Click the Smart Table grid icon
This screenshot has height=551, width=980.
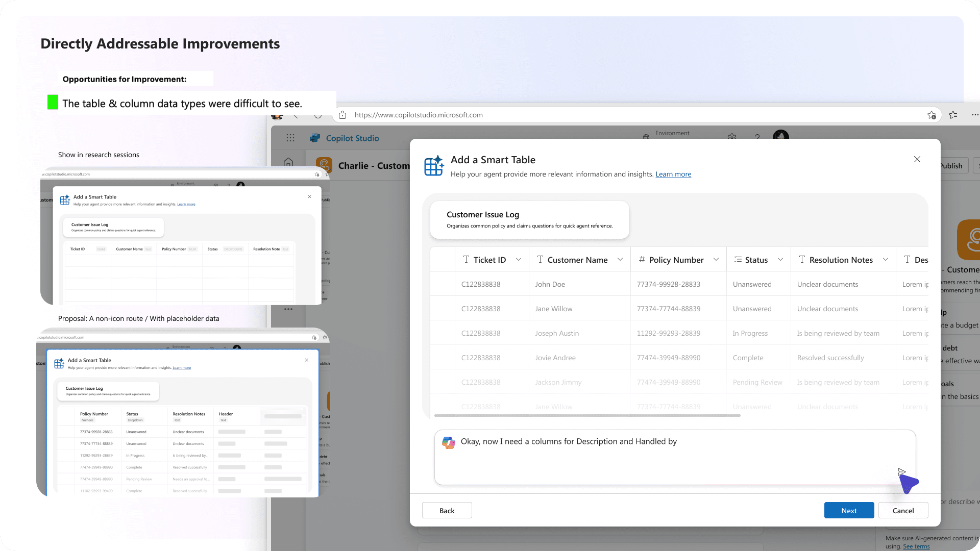coord(434,166)
